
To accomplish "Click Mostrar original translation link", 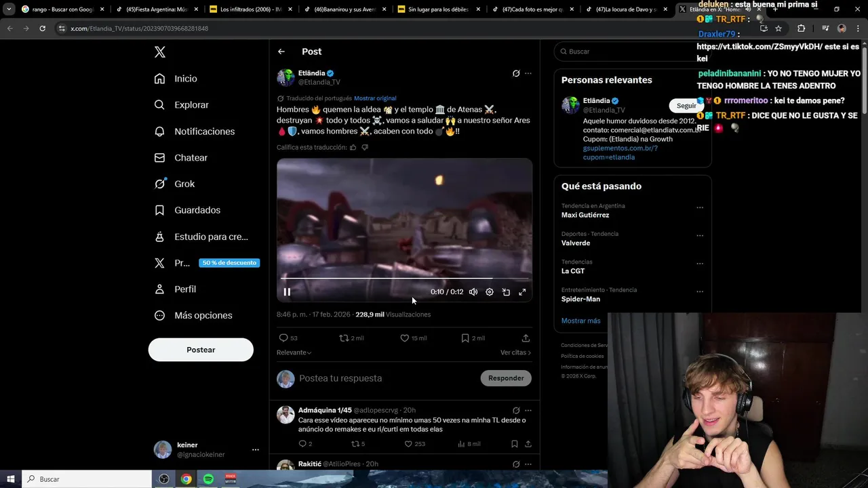I will click(375, 98).
